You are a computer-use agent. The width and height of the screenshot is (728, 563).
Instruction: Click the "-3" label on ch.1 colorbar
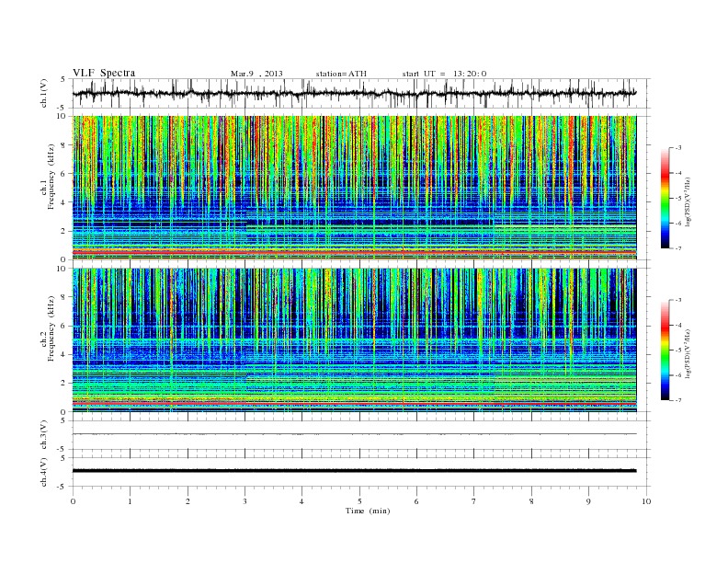click(x=677, y=148)
